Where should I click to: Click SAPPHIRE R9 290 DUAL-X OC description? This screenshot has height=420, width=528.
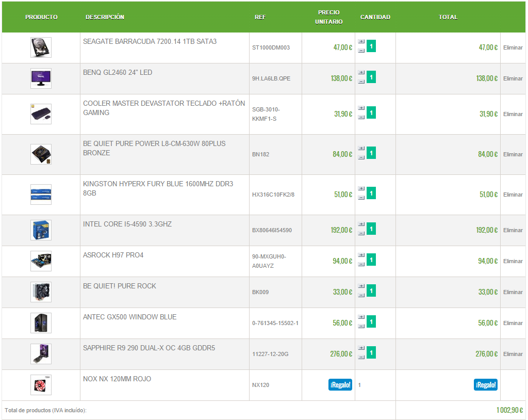tap(149, 348)
